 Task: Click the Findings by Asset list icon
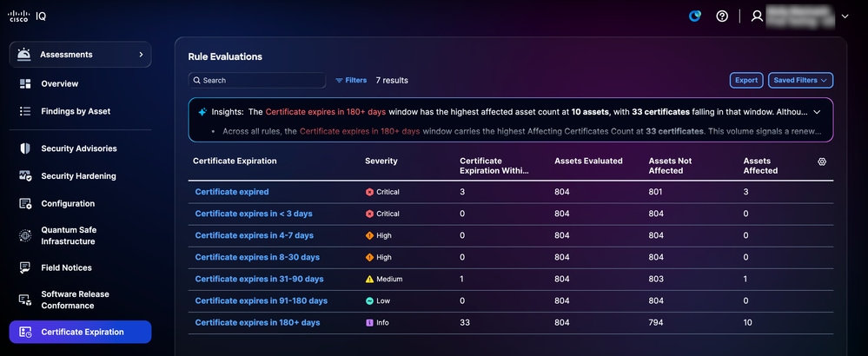click(25, 111)
